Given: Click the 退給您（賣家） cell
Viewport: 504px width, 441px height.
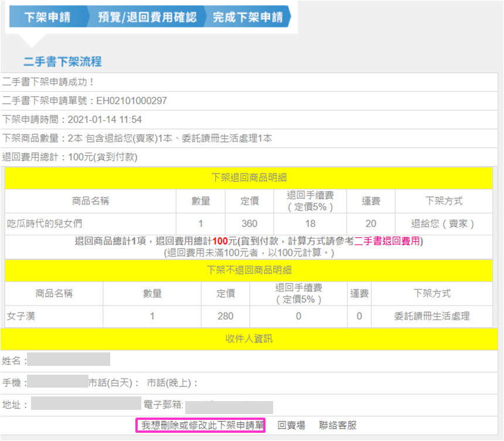Looking at the screenshot, I should tap(443, 223).
